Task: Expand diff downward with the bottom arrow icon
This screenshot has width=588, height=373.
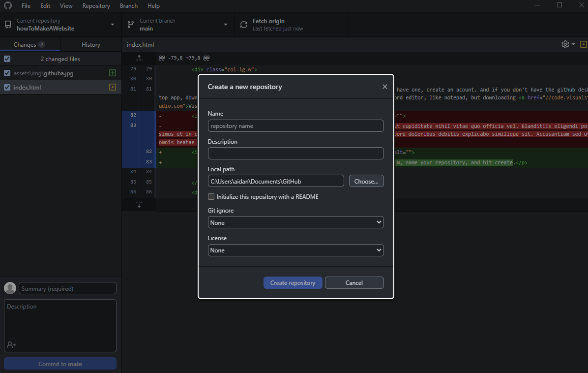Action: tap(139, 205)
